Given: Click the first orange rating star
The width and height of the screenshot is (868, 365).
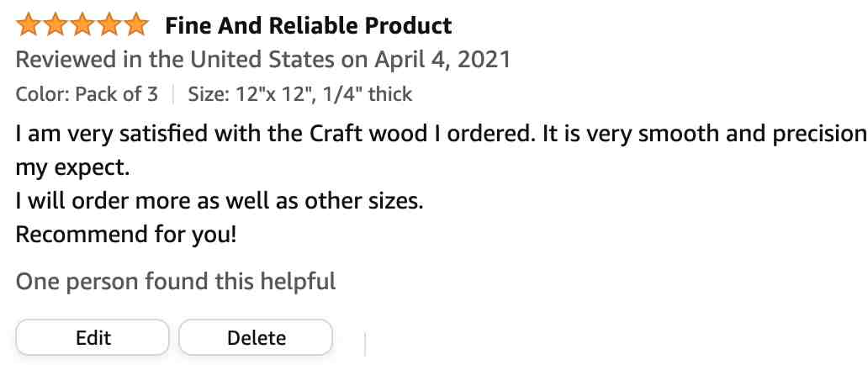Looking at the screenshot, I should coord(29,25).
